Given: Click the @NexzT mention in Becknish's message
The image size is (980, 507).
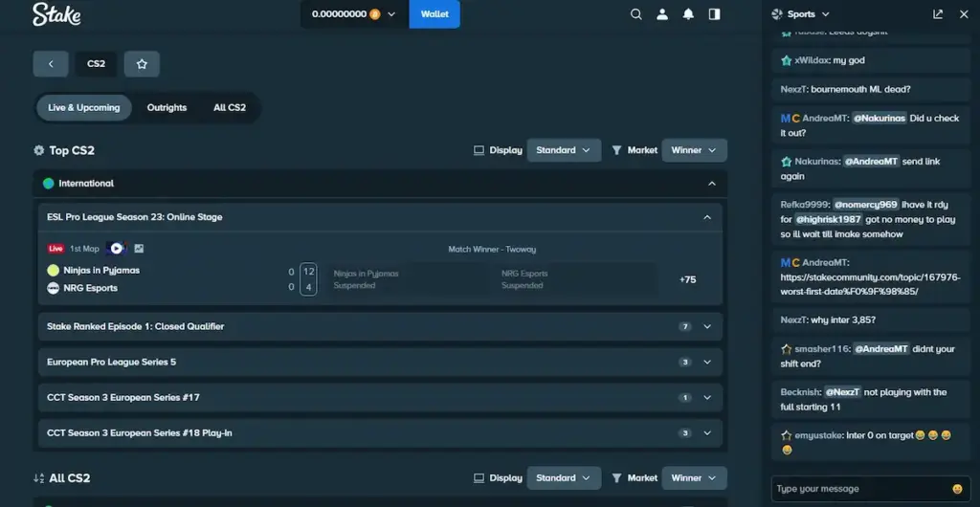Looking at the screenshot, I should point(842,393).
